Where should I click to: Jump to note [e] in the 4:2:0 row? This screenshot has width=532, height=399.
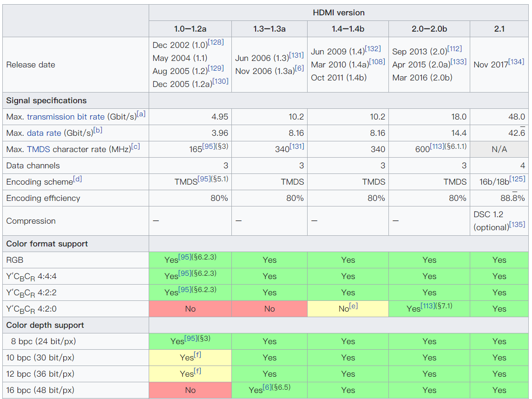click(354, 306)
